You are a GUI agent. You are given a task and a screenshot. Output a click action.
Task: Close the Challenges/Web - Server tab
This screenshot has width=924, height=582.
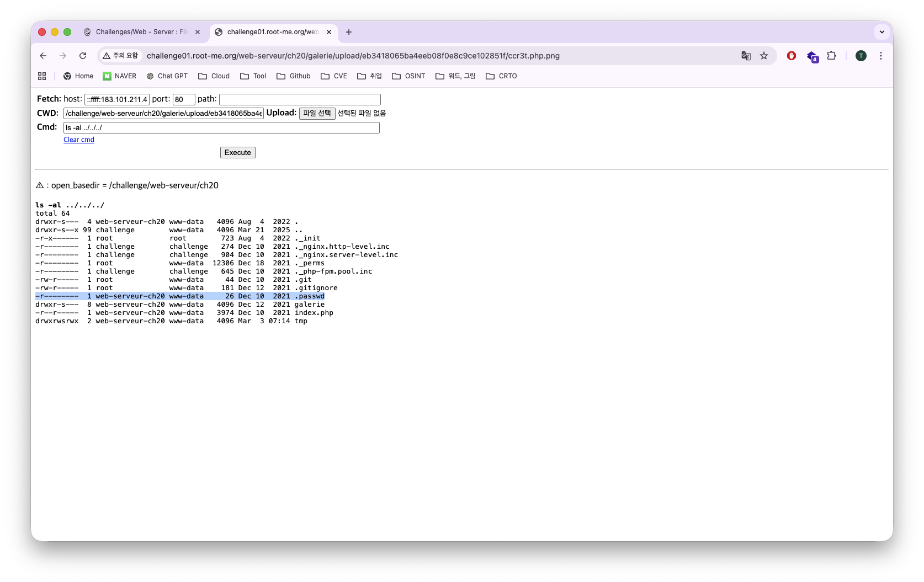pos(198,32)
